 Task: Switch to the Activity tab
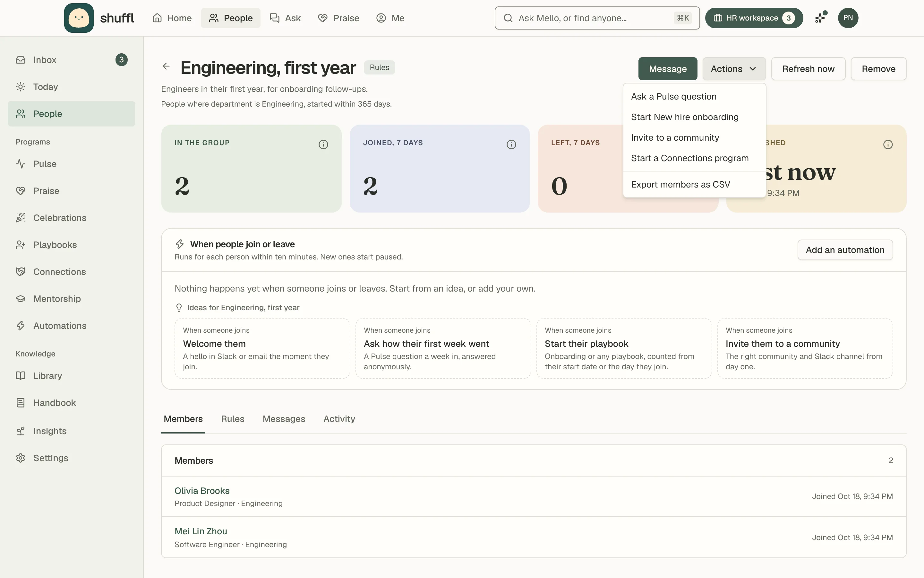point(339,419)
